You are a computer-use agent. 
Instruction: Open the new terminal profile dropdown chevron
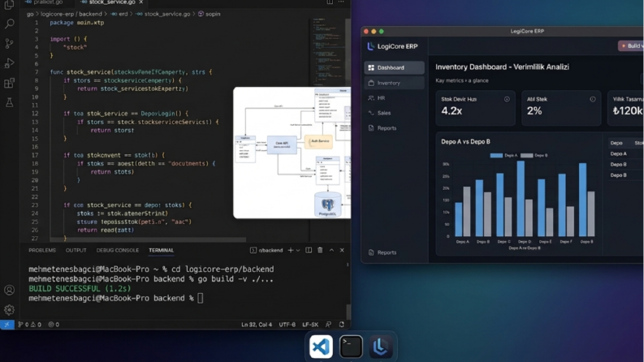[298, 250]
